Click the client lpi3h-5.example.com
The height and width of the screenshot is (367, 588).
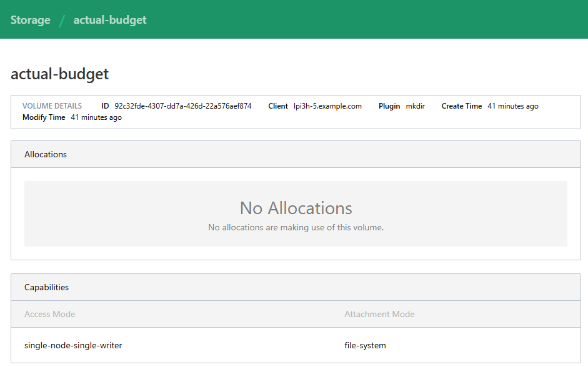pos(327,106)
